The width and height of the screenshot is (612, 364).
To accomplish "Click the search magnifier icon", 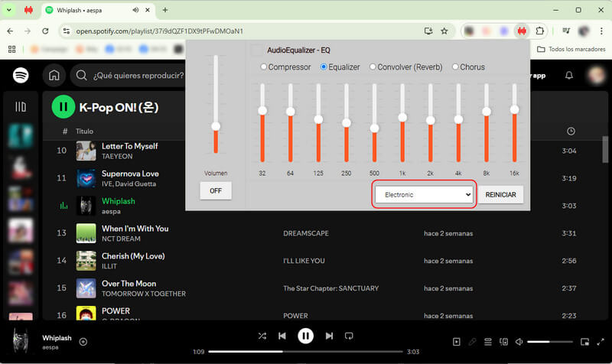I will pos(81,75).
